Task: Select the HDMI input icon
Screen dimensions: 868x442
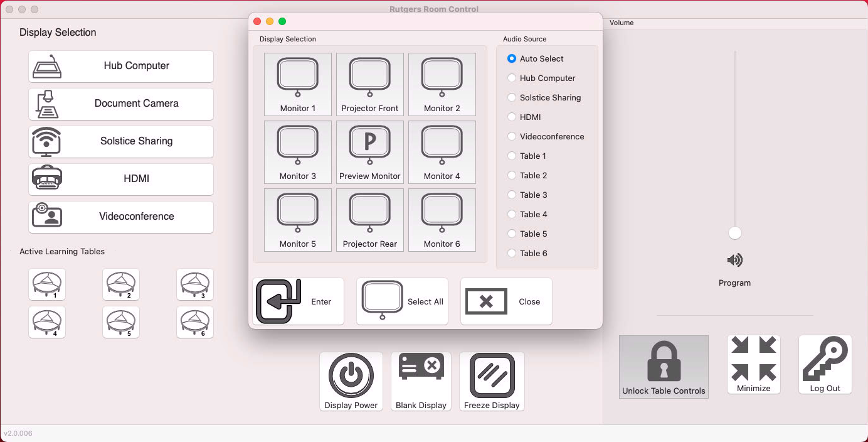Action: click(x=120, y=179)
